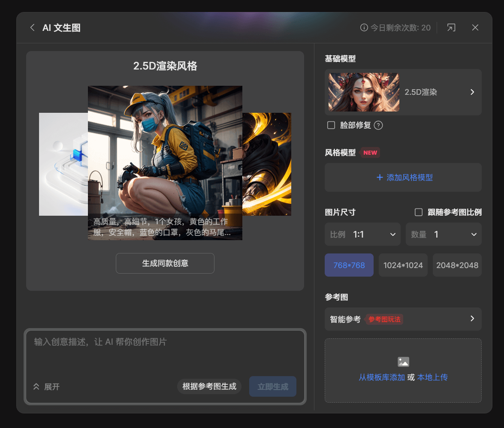
Task: Click the 生成同款创意 button
Action: pos(165,263)
